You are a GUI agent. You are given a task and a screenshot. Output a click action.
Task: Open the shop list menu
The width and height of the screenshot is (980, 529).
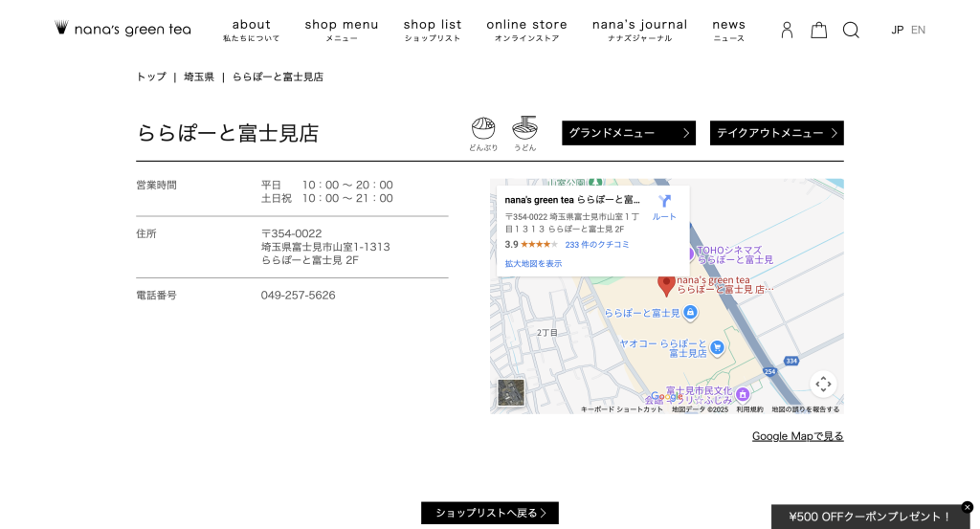pyautogui.click(x=433, y=30)
